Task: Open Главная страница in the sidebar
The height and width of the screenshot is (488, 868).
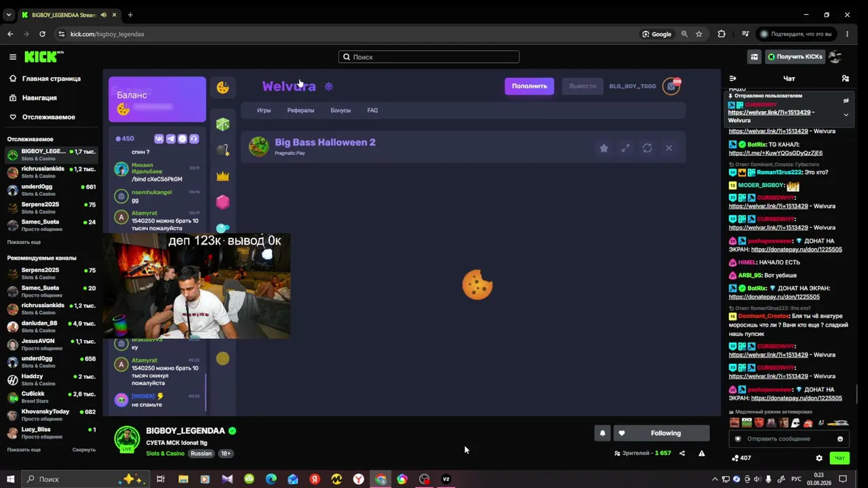Action: click(x=52, y=79)
